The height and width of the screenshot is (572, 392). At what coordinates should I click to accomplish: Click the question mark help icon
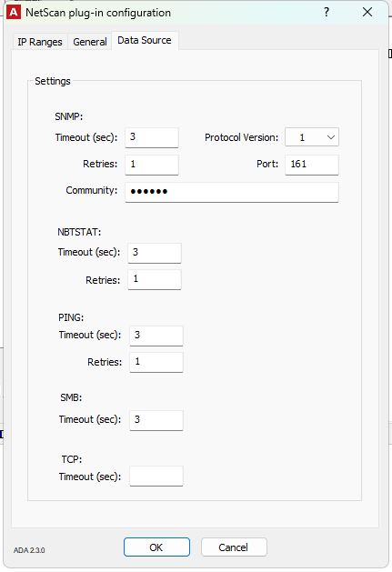coord(327,12)
